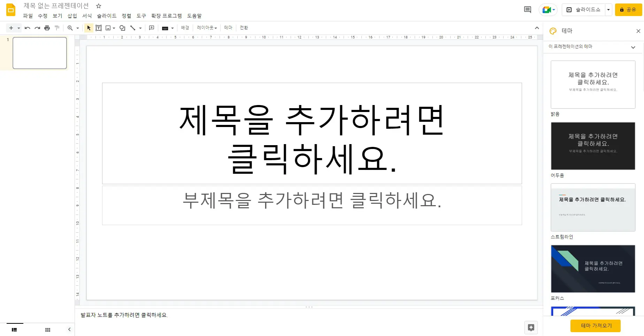This screenshot has width=644, height=336.
Task: Open the 수정 menu
Action: 43,16
